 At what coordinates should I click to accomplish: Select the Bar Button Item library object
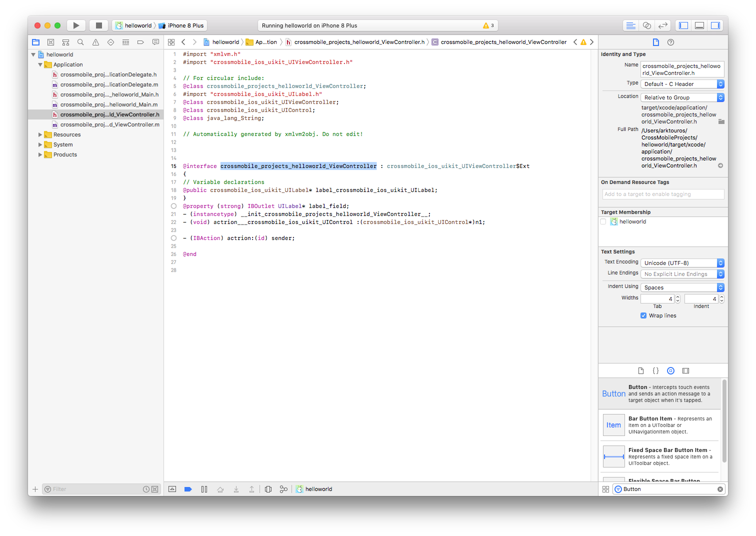tap(659, 425)
